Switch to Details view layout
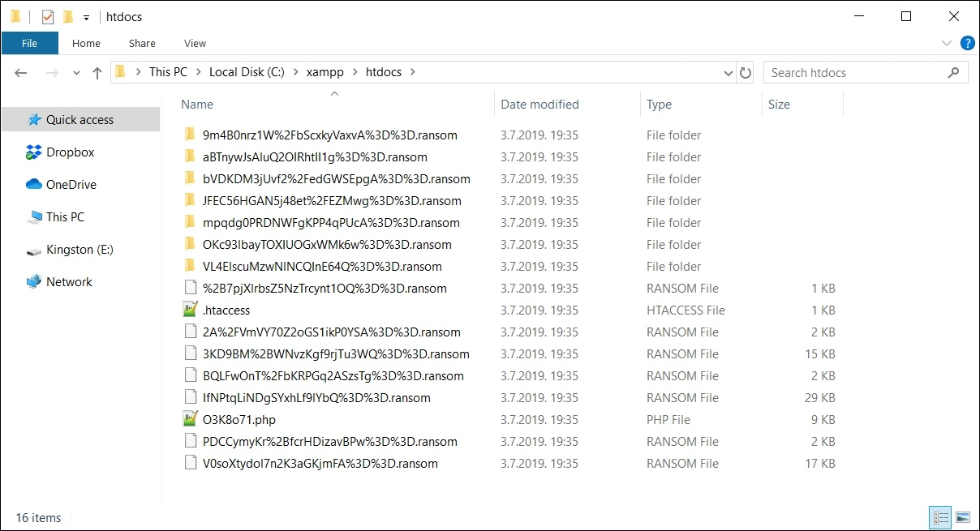This screenshot has height=531, width=980. click(941, 517)
